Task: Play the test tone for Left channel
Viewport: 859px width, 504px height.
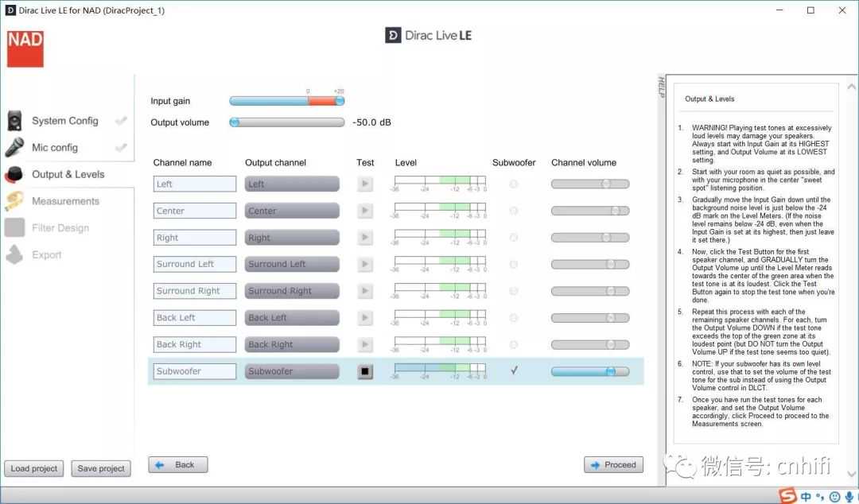Action: (365, 184)
